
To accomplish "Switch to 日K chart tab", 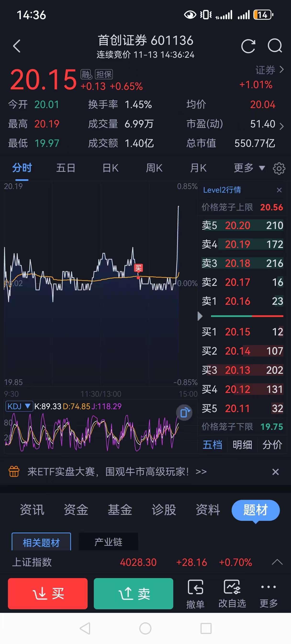I will coord(110,168).
